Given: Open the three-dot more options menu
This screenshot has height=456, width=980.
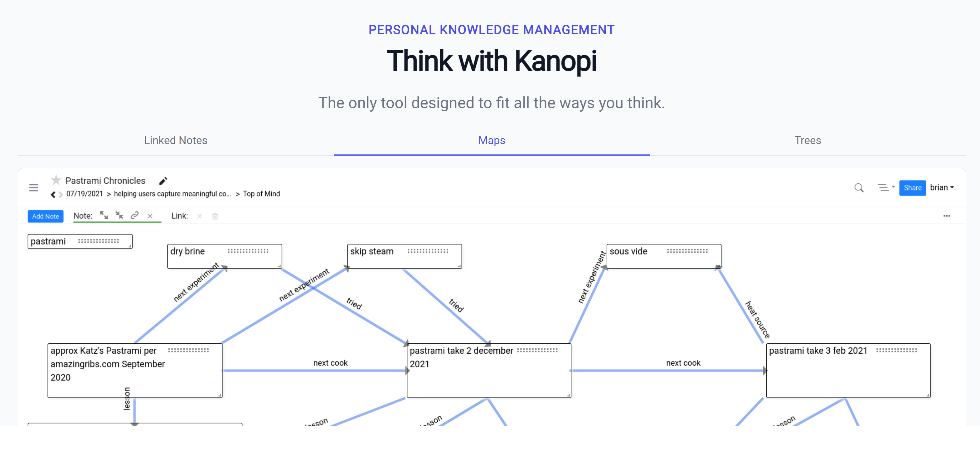Looking at the screenshot, I should (947, 216).
